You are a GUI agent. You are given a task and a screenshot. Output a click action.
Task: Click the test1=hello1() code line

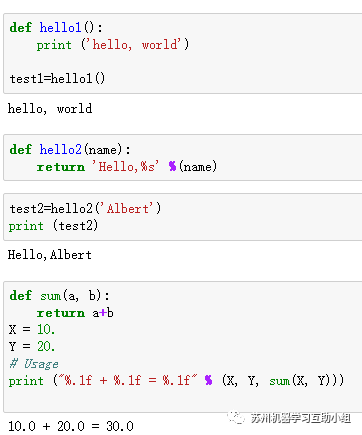point(57,79)
